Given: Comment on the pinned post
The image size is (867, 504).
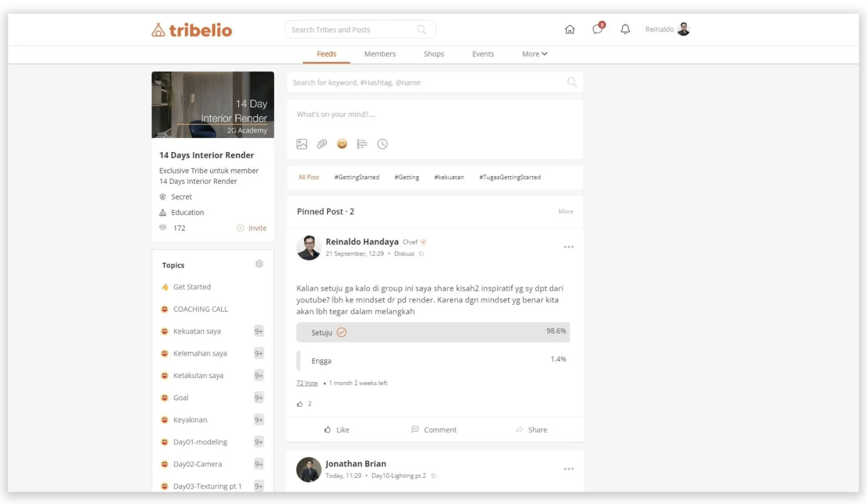Looking at the screenshot, I should click(x=434, y=430).
